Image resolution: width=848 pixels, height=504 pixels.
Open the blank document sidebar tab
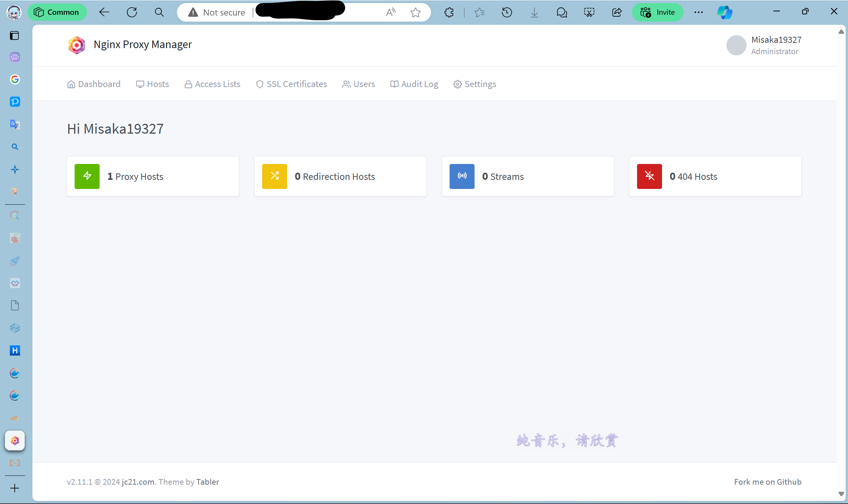[x=15, y=306]
